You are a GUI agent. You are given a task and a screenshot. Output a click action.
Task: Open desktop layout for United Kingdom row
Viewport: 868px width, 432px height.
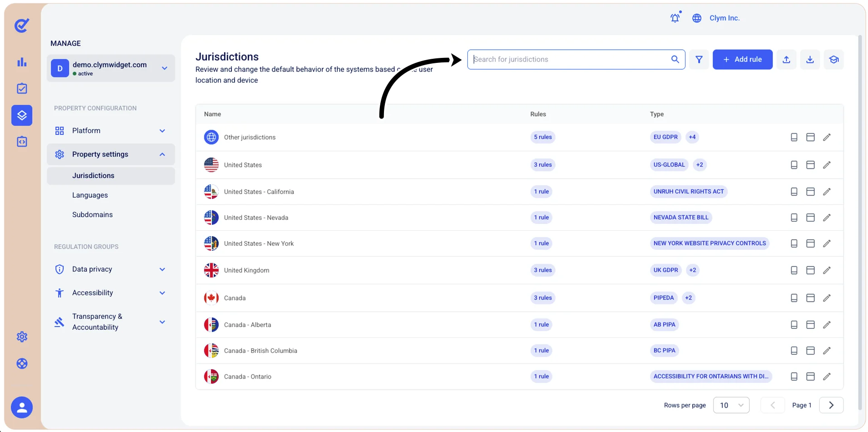coord(810,270)
